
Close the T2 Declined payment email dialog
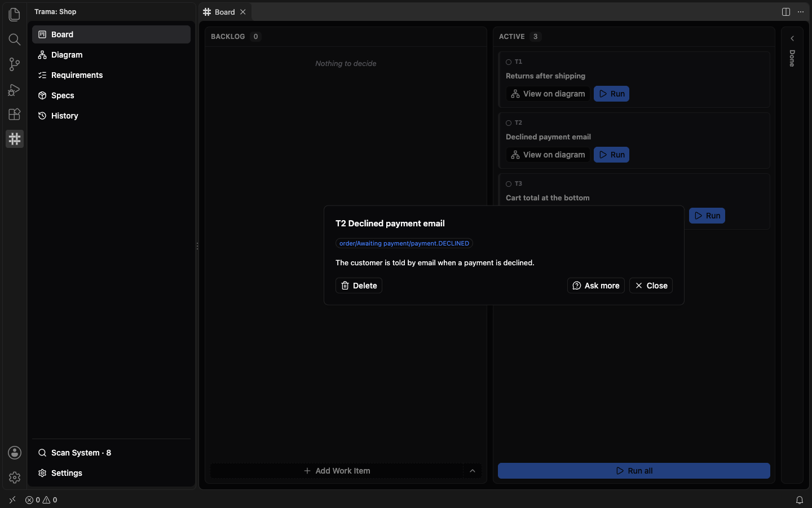[651, 286]
